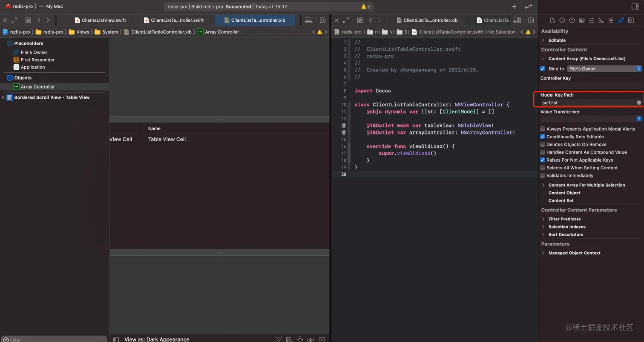
Task: Select ClientListTa…ontroller.xib tab in right editor
Action: pyautogui.click(x=426, y=20)
